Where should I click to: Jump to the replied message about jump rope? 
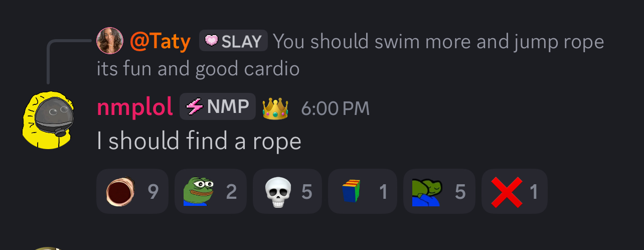[x=350, y=55]
